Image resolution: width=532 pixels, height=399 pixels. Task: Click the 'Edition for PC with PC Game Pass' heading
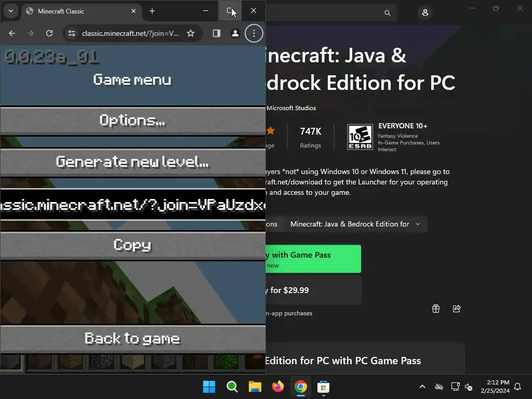coord(343,361)
